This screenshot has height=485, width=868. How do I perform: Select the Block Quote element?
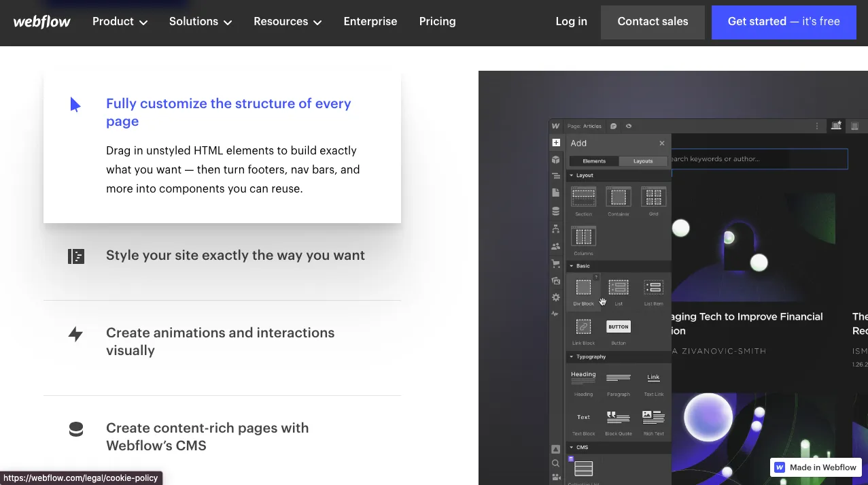[619, 422]
